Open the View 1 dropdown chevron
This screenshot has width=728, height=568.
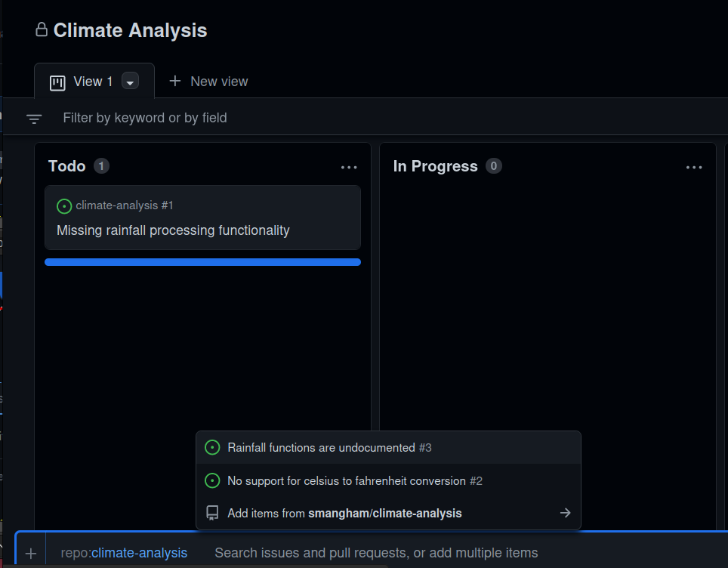129,83
